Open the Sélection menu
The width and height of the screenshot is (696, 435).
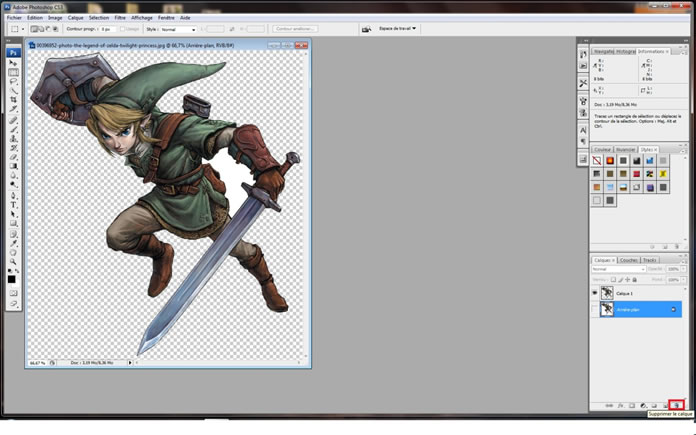coord(99,18)
